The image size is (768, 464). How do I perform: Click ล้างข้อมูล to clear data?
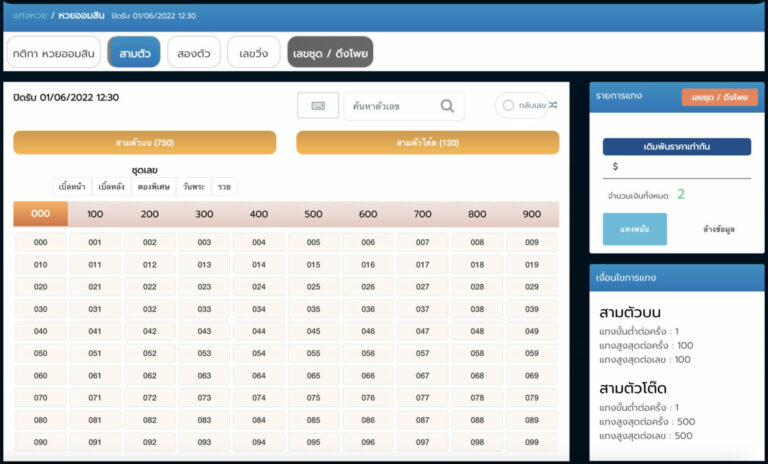(718, 229)
